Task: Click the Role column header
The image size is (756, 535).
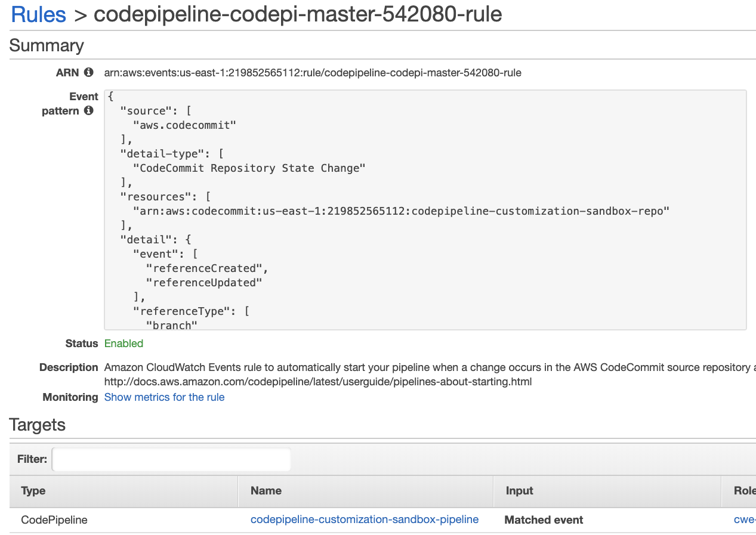Action: [x=744, y=491]
